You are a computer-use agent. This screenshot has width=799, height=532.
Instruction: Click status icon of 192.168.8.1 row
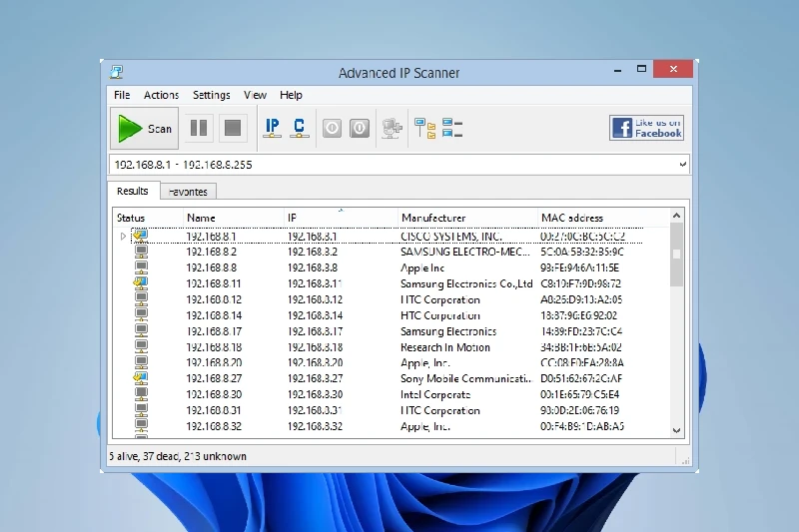click(x=140, y=236)
